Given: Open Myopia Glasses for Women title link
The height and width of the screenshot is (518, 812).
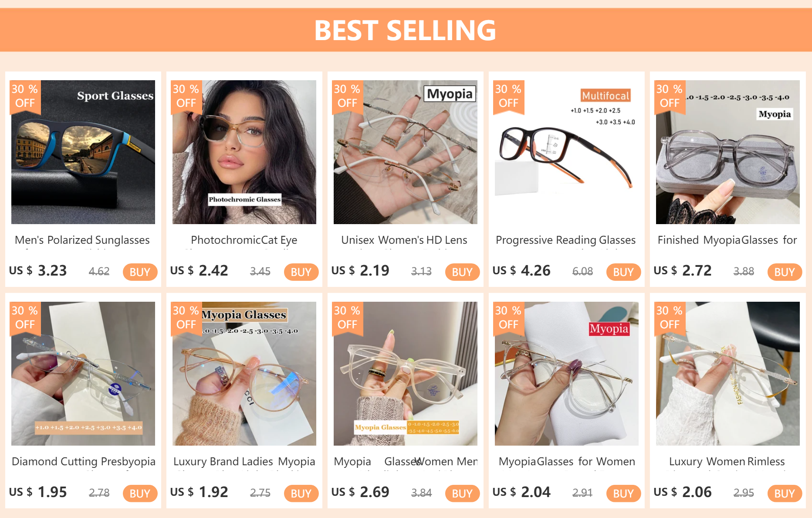Looking at the screenshot, I should click(x=567, y=462).
